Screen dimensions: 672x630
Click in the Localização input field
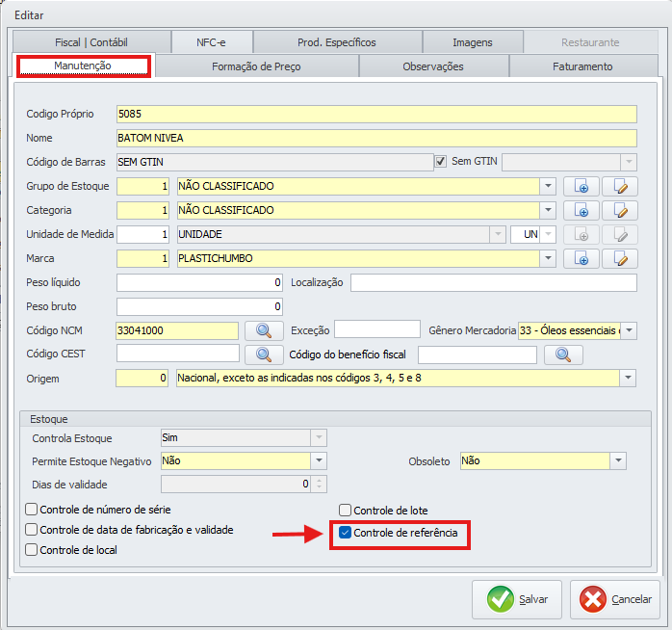[493, 282]
